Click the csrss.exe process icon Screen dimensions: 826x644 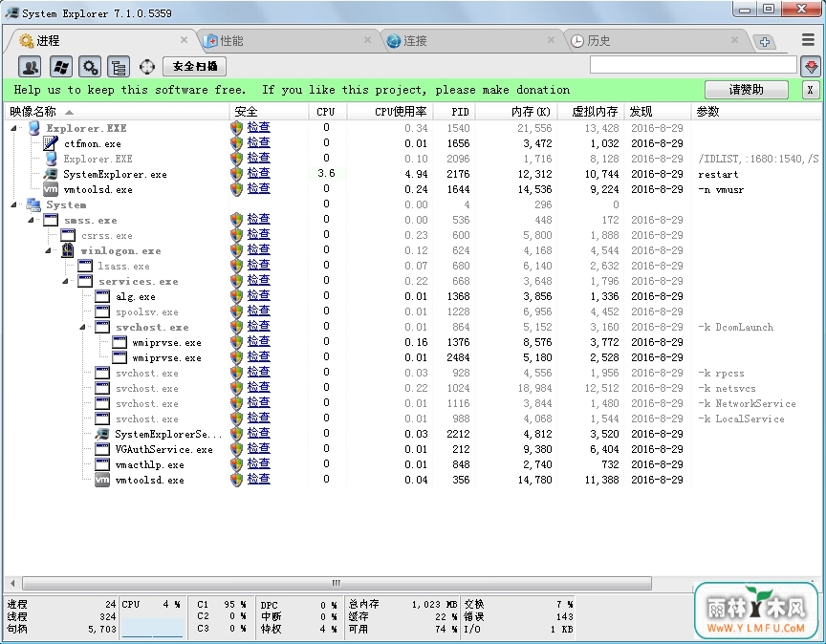pyautogui.click(x=68, y=235)
